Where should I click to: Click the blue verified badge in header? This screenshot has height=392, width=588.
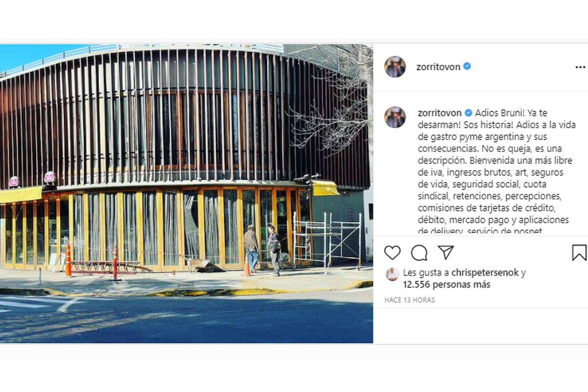467,67
